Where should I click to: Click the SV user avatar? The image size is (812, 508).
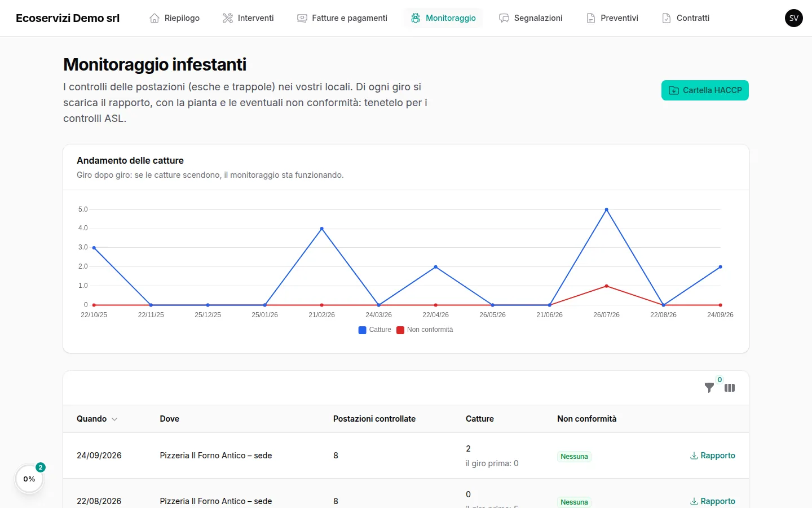[x=794, y=18]
